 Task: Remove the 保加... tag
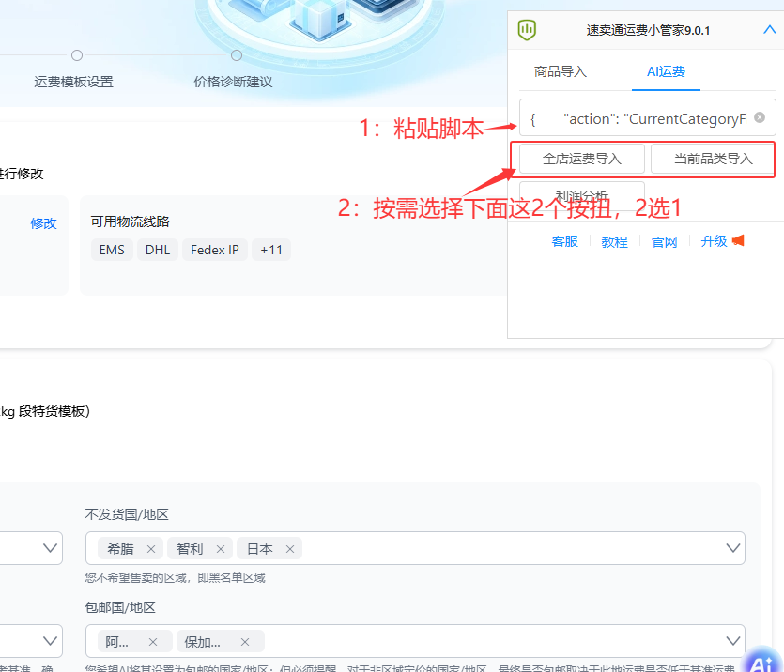coord(245,642)
